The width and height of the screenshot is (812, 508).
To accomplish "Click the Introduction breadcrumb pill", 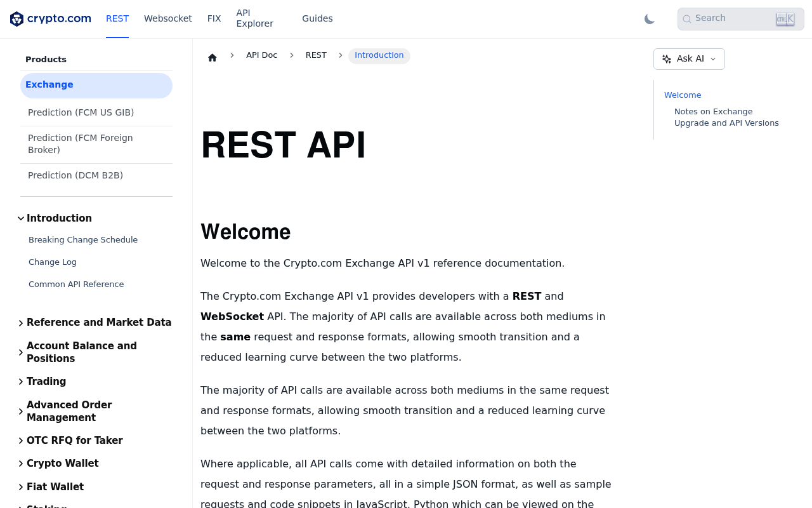I will click(379, 56).
